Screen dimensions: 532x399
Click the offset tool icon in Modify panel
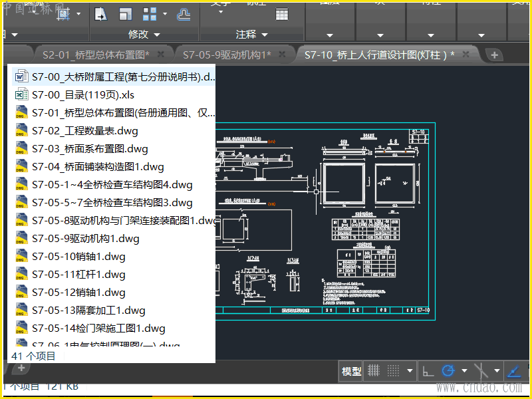tap(184, 14)
